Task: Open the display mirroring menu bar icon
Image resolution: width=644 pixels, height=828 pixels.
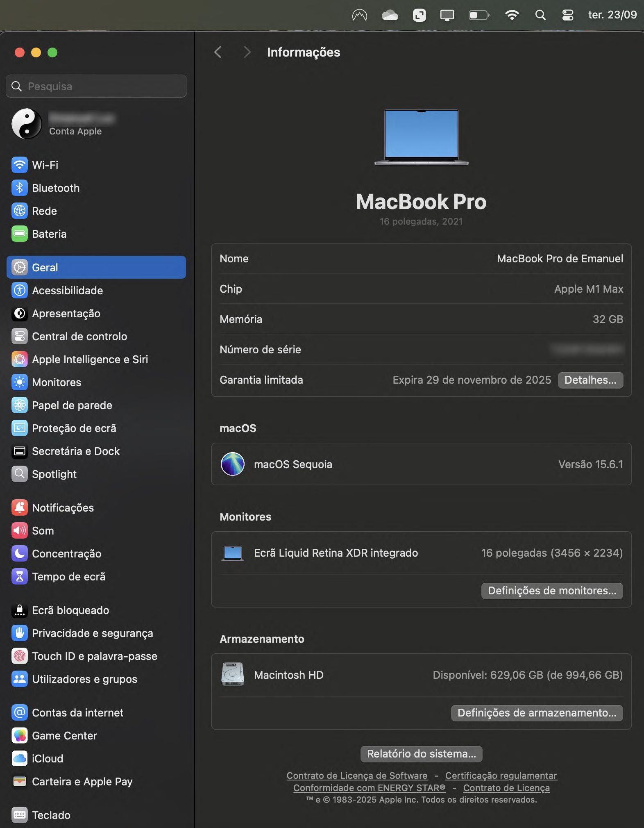Action: pyautogui.click(x=447, y=16)
